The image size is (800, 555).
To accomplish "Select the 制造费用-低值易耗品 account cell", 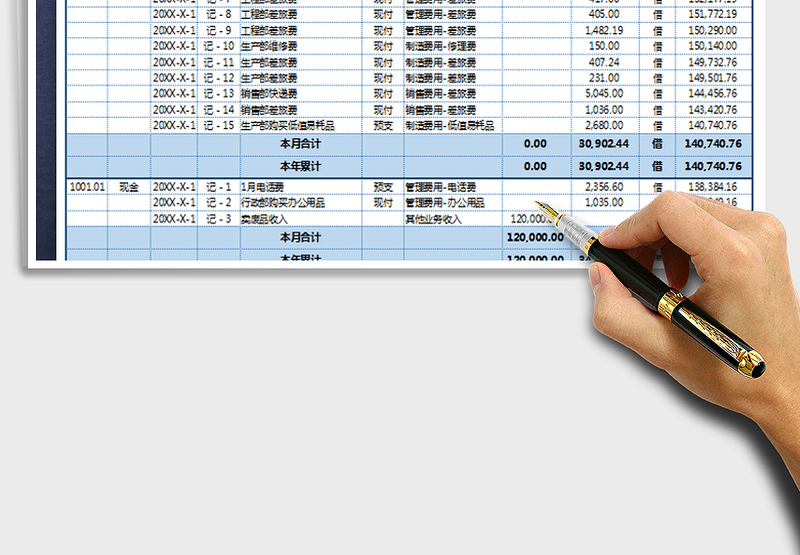I will [x=450, y=126].
